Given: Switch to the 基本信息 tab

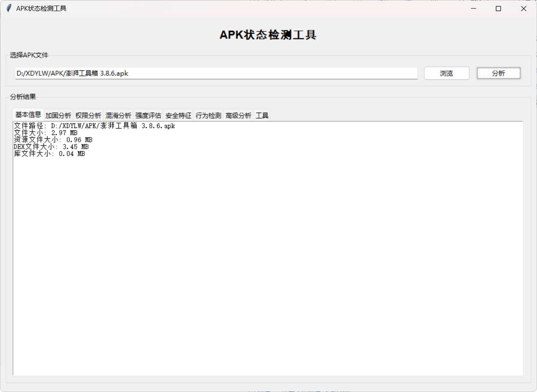Looking at the screenshot, I should [x=27, y=114].
